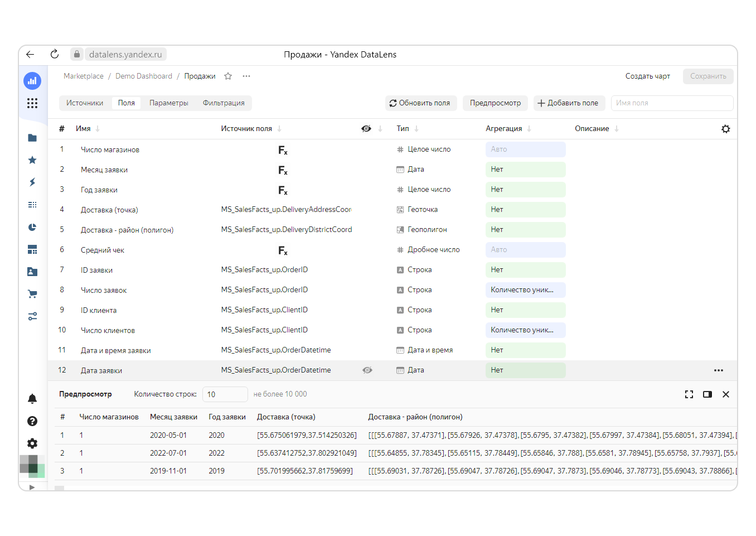Click preview header Доставка (точка)
Screen dimensions: 756x536
coord(286,417)
